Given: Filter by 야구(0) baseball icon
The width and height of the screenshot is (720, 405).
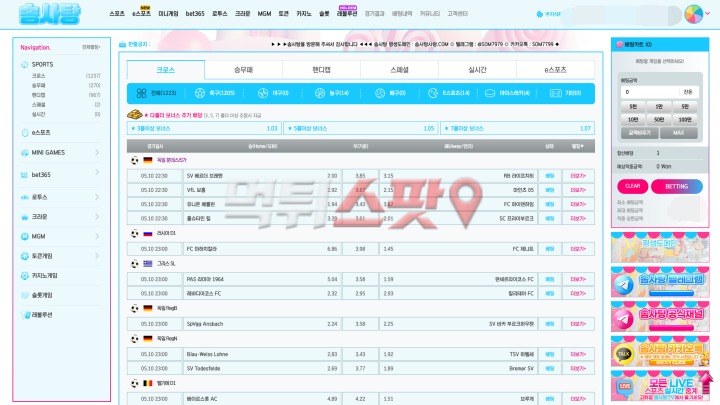Looking at the screenshot, I should pyautogui.click(x=263, y=93).
